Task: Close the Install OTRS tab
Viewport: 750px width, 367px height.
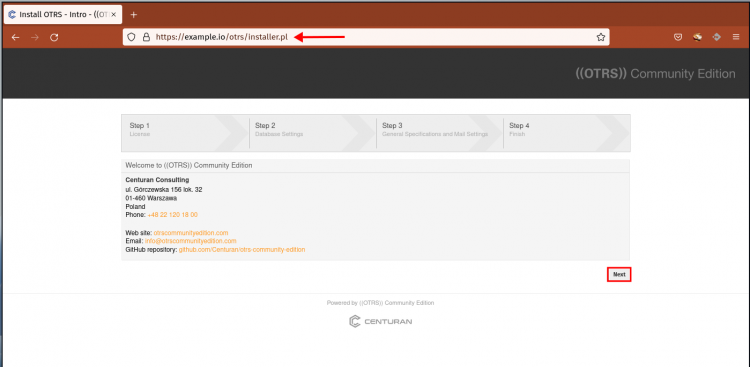Action: (x=113, y=14)
